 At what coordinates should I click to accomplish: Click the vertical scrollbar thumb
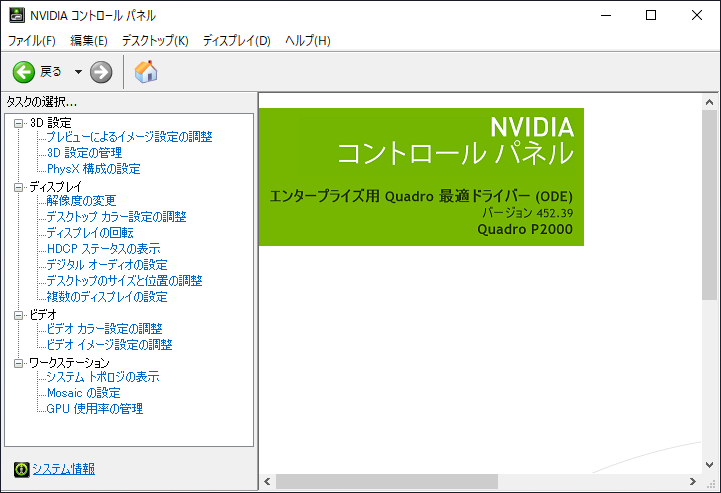pyautogui.click(x=709, y=205)
